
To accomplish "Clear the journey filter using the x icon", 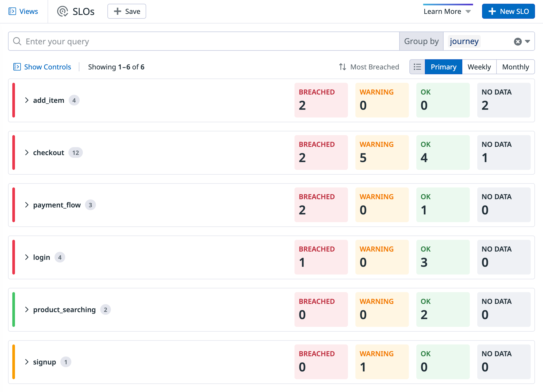I will tap(517, 41).
